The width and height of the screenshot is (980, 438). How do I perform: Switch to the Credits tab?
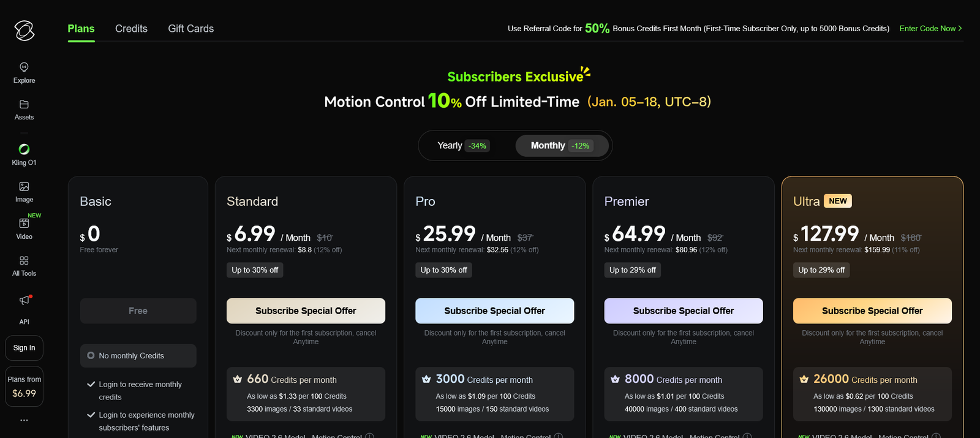131,29
